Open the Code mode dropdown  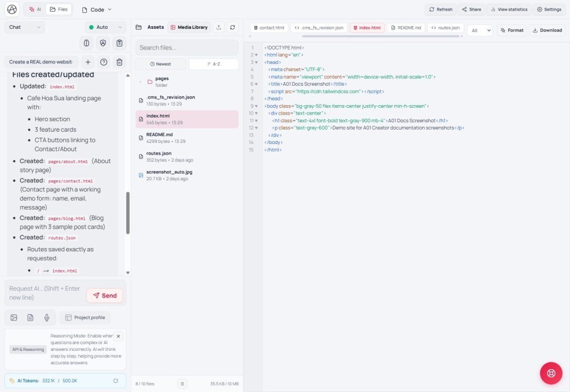[97, 10]
